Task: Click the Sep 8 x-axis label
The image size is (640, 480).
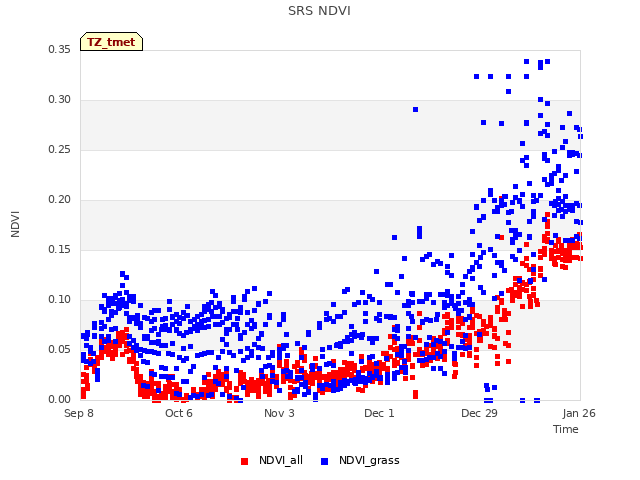Action: click(79, 413)
